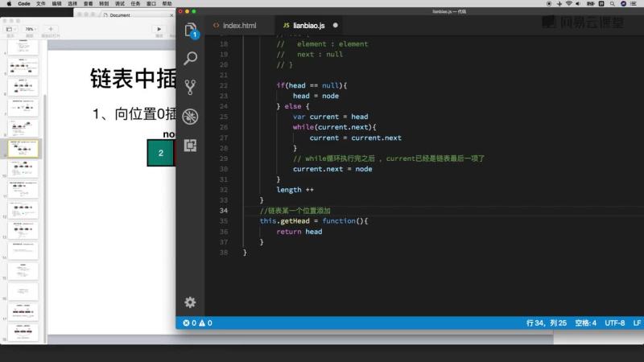This screenshot has width=644, height=362.
Task: Click the green box labeled 2 on slide
Action: (160, 153)
